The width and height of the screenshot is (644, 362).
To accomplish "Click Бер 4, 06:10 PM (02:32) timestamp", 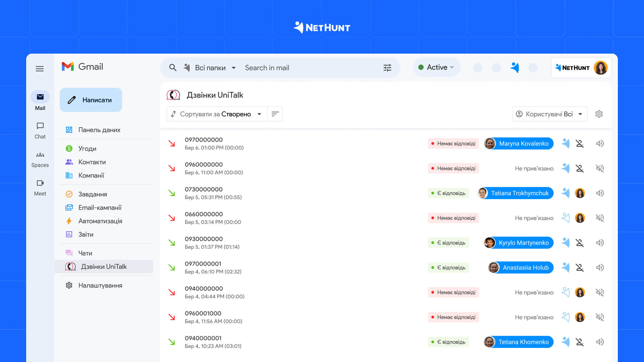I will 213,271.
